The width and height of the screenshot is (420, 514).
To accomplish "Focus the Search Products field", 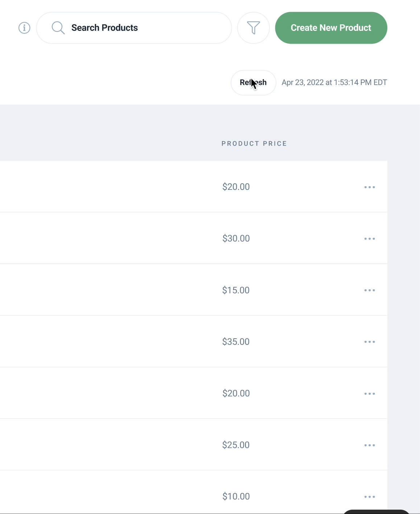I will click(x=134, y=28).
